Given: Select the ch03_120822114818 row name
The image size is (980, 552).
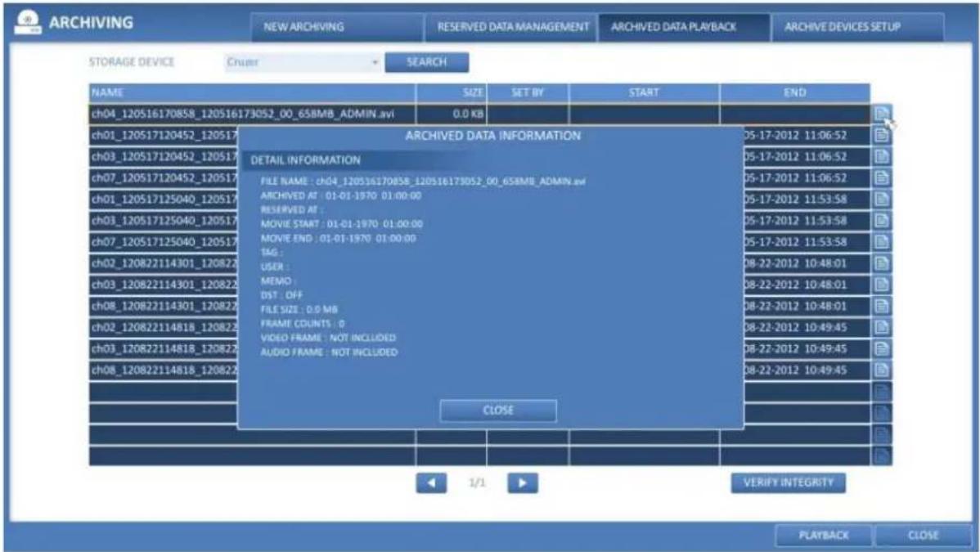Looking at the screenshot, I should 164,348.
